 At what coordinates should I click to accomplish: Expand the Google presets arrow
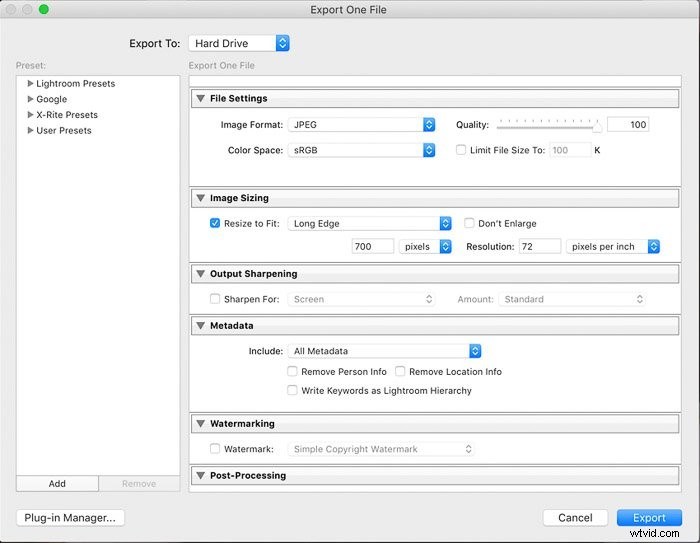click(x=30, y=99)
